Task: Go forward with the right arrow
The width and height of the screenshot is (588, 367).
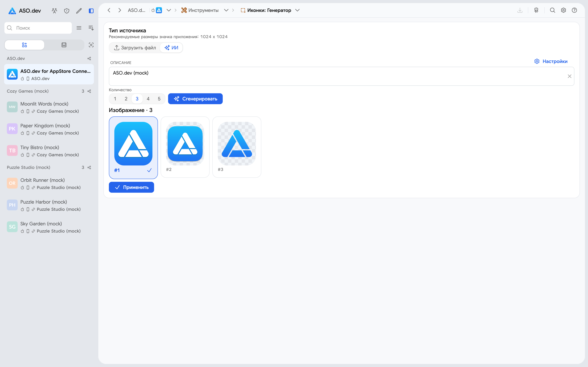Action: pos(120,10)
